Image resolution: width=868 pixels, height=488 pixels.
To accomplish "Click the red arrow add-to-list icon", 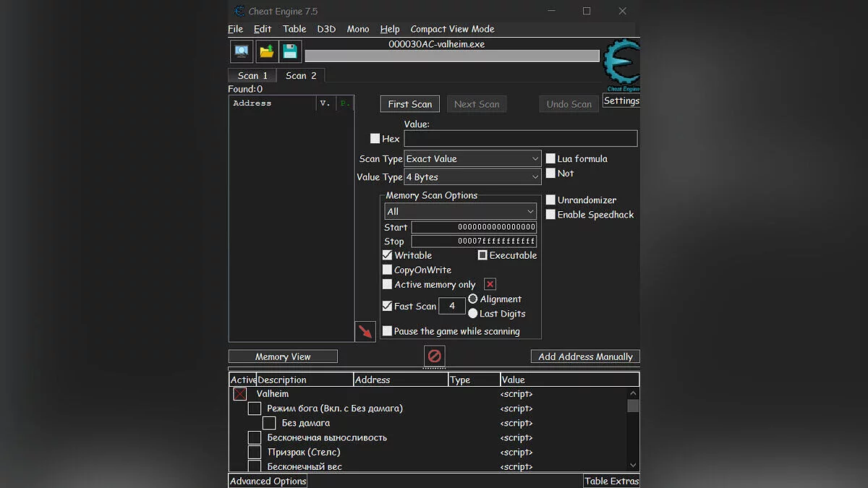I will [366, 331].
